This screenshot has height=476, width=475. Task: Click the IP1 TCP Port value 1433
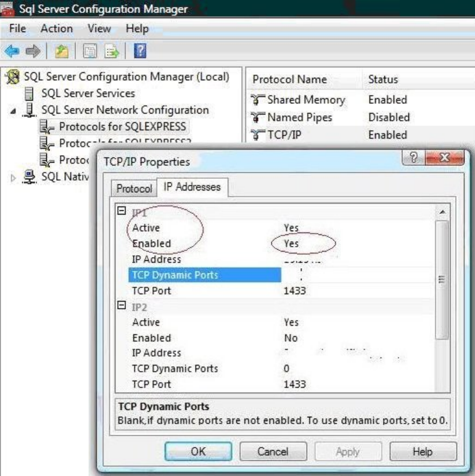click(x=295, y=291)
